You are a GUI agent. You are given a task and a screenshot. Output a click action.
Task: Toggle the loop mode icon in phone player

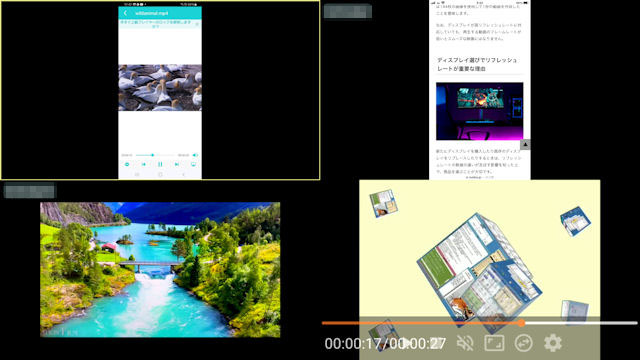tap(127, 164)
